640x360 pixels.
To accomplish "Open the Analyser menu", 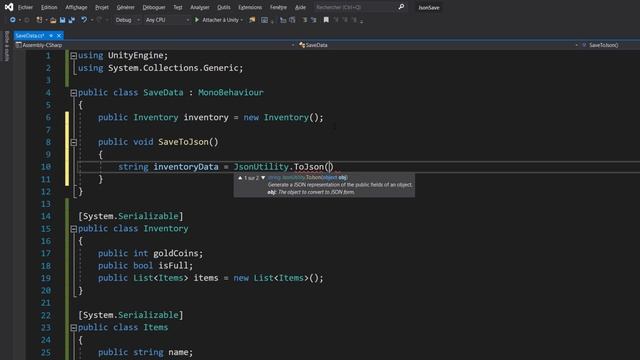I will click(x=200, y=7).
